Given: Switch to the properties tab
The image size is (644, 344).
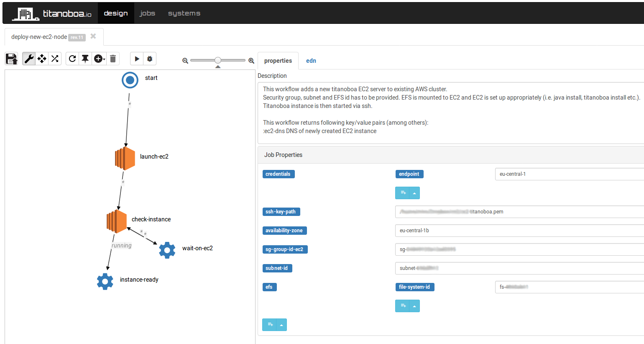Looking at the screenshot, I should (278, 61).
